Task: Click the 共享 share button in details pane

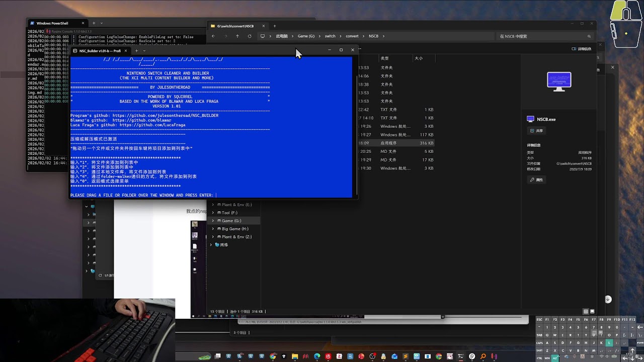Action: coord(536,131)
